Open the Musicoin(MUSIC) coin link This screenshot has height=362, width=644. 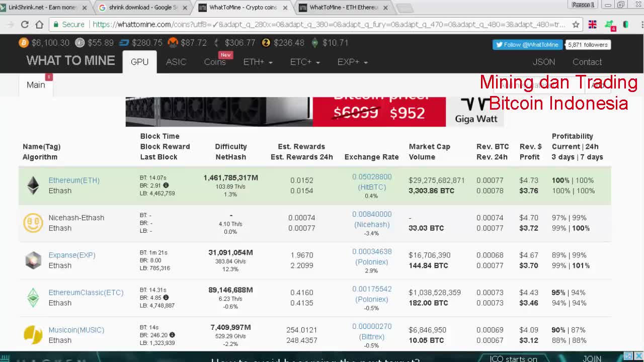point(76,330)
